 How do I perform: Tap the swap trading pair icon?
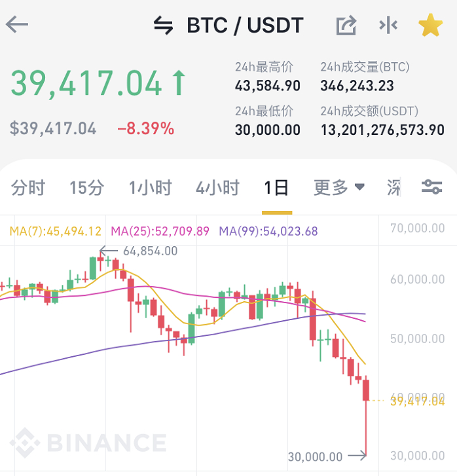[163, 26]
